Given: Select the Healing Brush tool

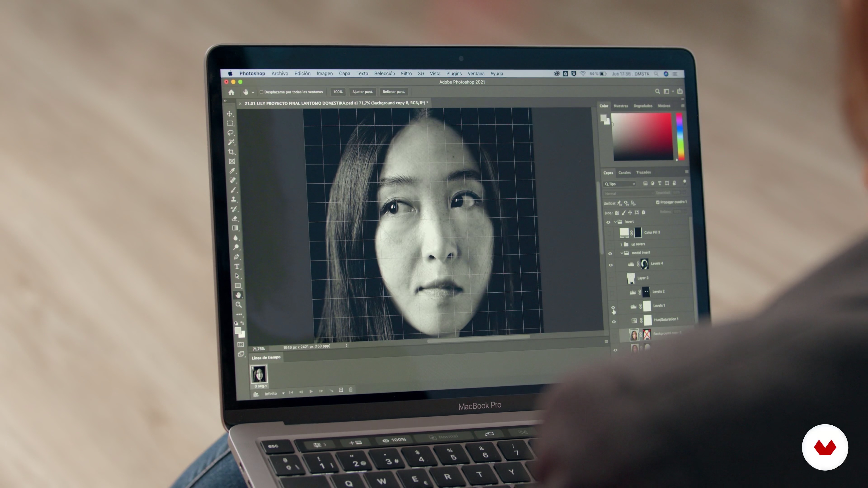Looking at the screenshot, I should [233, 180].
